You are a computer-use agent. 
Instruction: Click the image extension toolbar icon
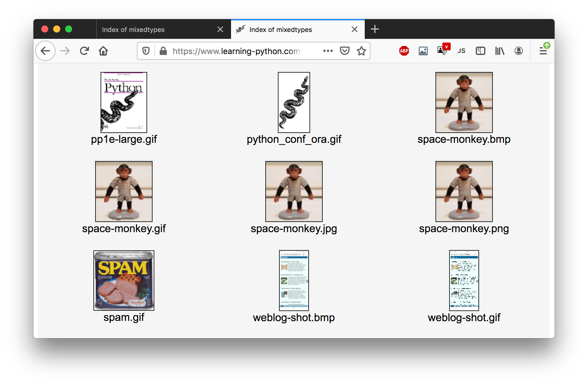click(x=423, y=51)
